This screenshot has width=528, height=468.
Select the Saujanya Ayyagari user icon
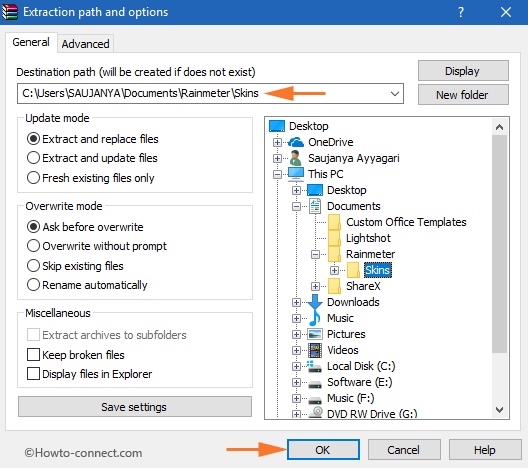pyautogui.click(x=295, y=158)
